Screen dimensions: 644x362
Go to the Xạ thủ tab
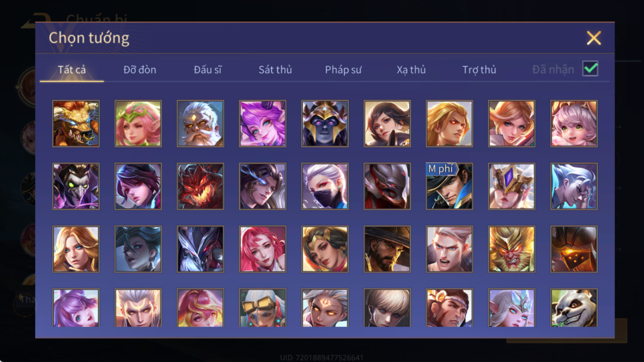(411, 70)
